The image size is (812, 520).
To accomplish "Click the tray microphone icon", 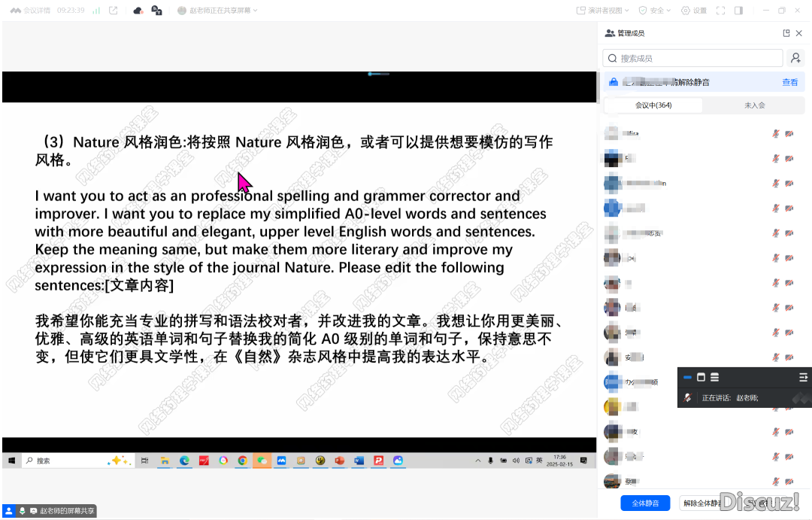I will [x=490, y=461].
